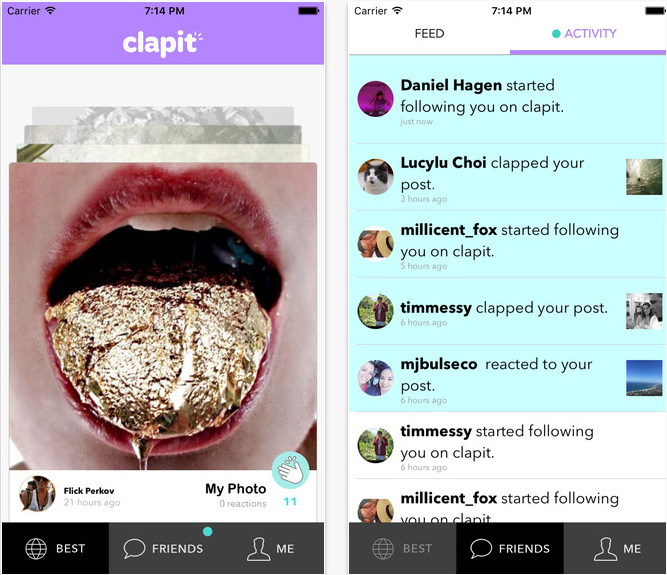Open the gold tongue photo card

tap(163, 316)
